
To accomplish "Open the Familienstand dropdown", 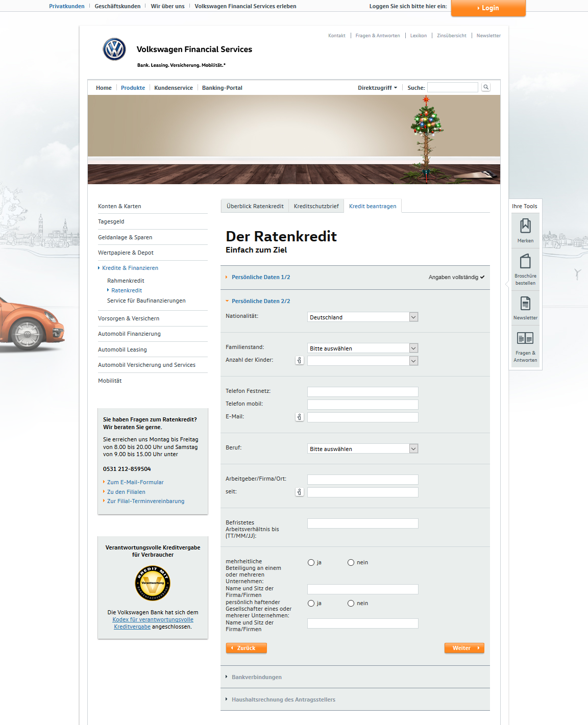I will coord(363,348).
